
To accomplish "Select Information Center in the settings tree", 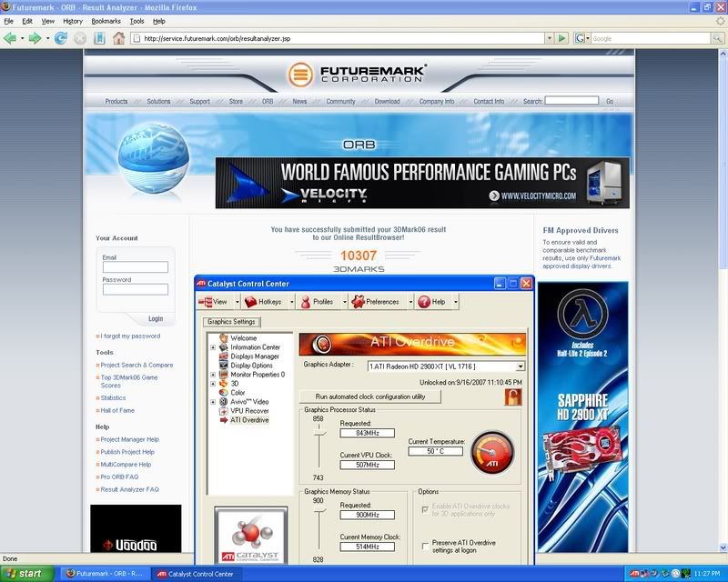I will (x=256, y=347).
